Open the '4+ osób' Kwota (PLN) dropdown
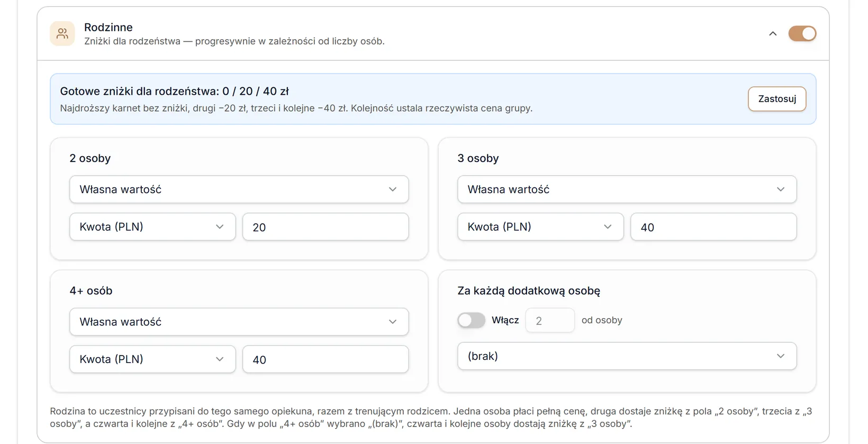 pos(152,359)
